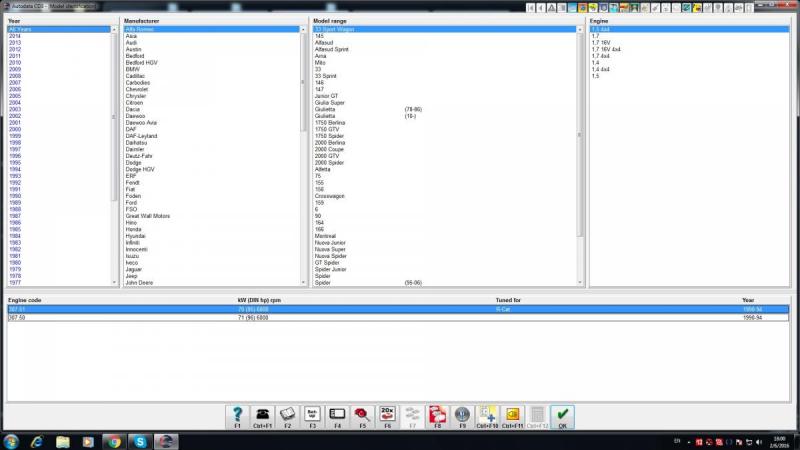The image size is (800, 450).
Task: Select Crosswagon model
Action: tap(329, 196)
